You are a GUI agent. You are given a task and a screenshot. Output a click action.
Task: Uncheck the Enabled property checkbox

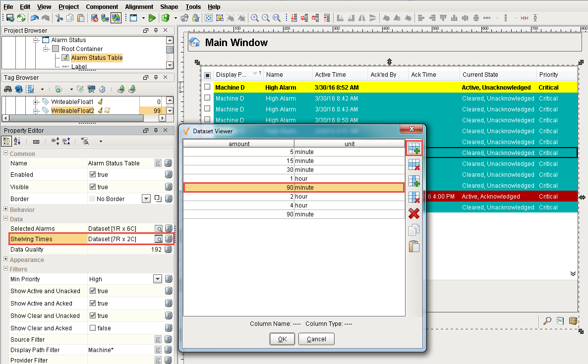(92, 175)
